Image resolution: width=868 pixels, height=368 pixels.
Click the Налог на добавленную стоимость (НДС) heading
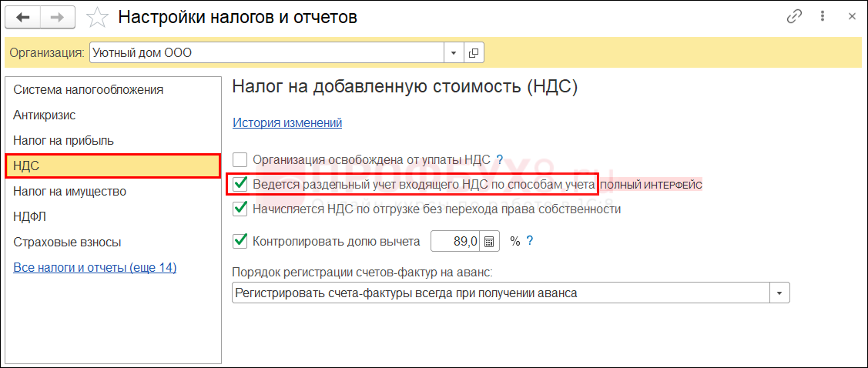[405, 88]
